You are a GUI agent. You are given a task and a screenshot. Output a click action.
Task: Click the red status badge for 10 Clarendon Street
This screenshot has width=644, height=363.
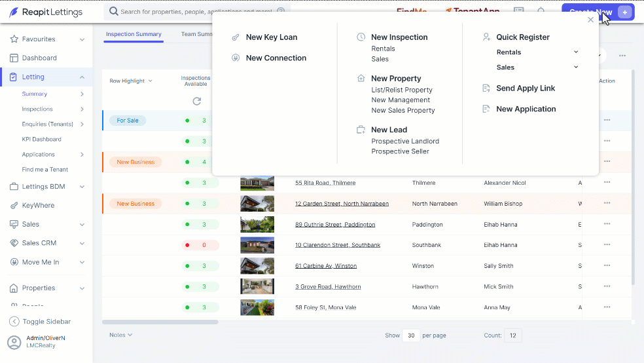(x=200, y=245)
